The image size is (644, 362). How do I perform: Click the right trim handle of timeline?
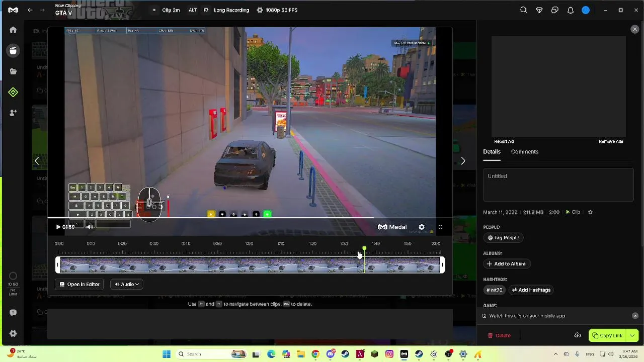pos(442,265)
